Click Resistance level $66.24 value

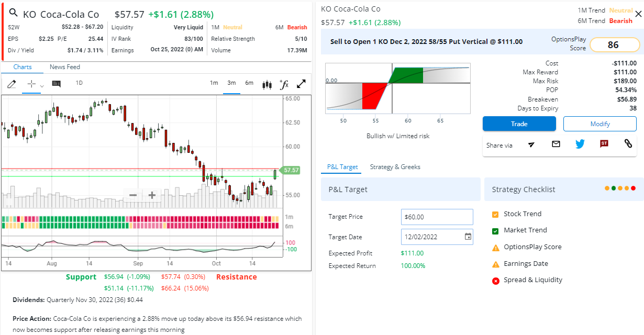click(x=171, y=288)
